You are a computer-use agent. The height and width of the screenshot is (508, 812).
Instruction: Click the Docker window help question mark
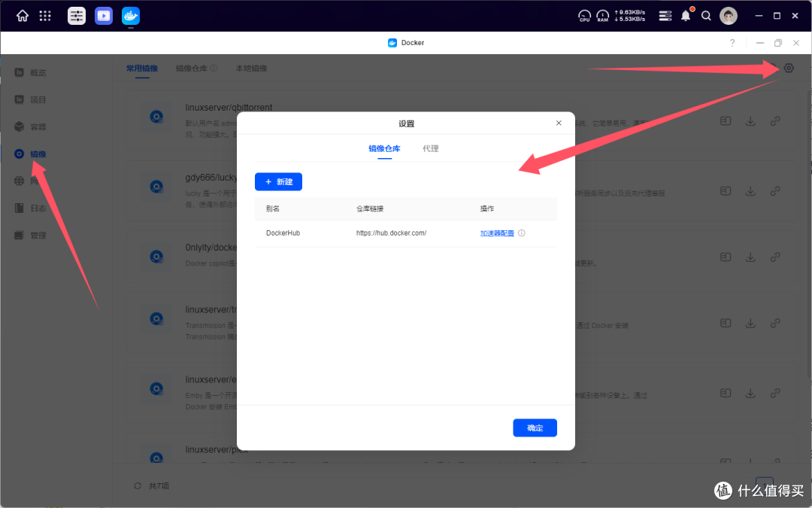(x=732, y=43)
